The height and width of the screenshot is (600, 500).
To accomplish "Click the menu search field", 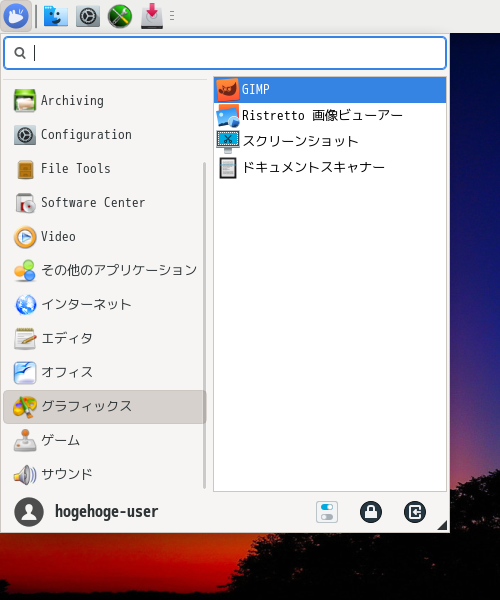I will coord(225,53).
